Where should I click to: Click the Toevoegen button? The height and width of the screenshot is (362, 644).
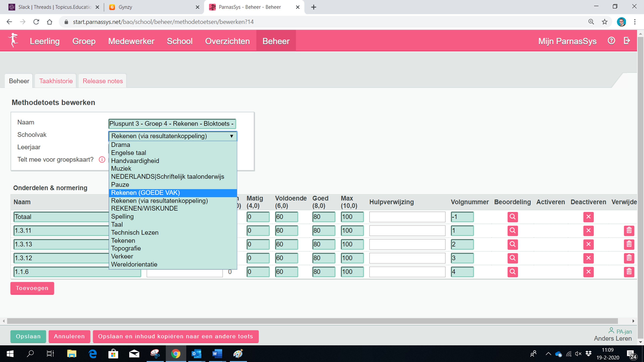point(32,288)
